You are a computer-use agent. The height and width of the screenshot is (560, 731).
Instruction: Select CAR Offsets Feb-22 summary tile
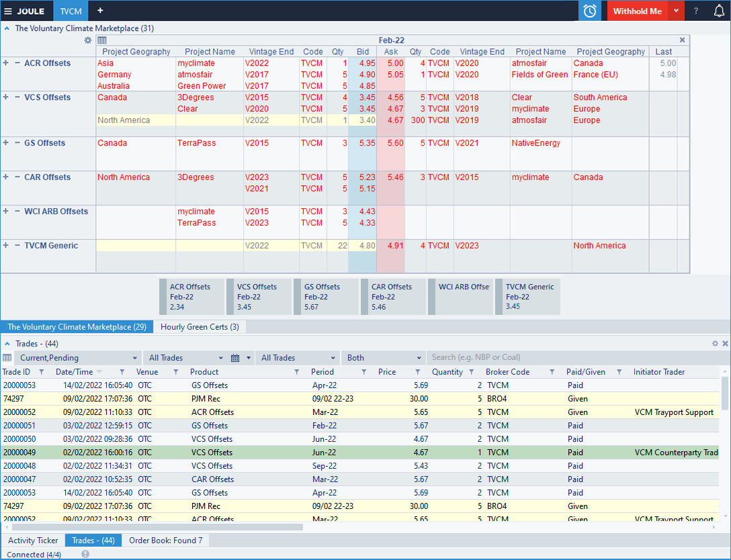click(x=393, y=297)
